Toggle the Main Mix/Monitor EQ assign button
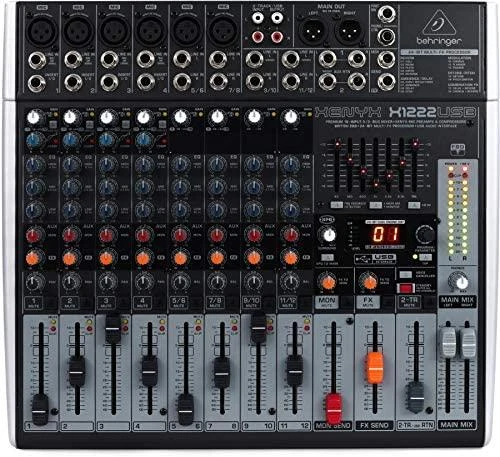Image resolution: width=500 pixels, height=457 pixels. pos(375,205)
